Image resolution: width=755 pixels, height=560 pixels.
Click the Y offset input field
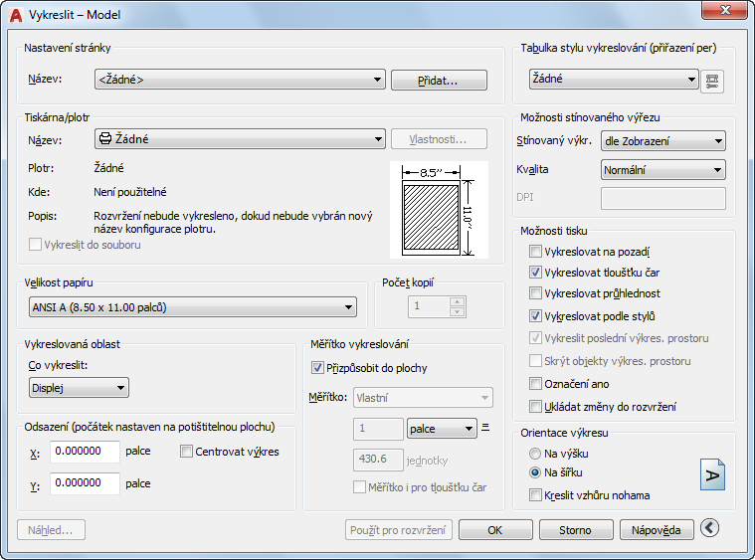(85, 483)
